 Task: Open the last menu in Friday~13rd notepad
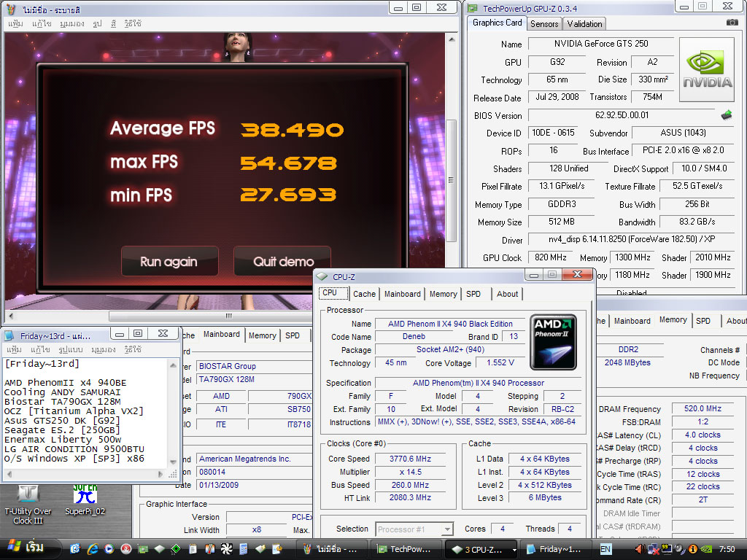coord(133,349)
